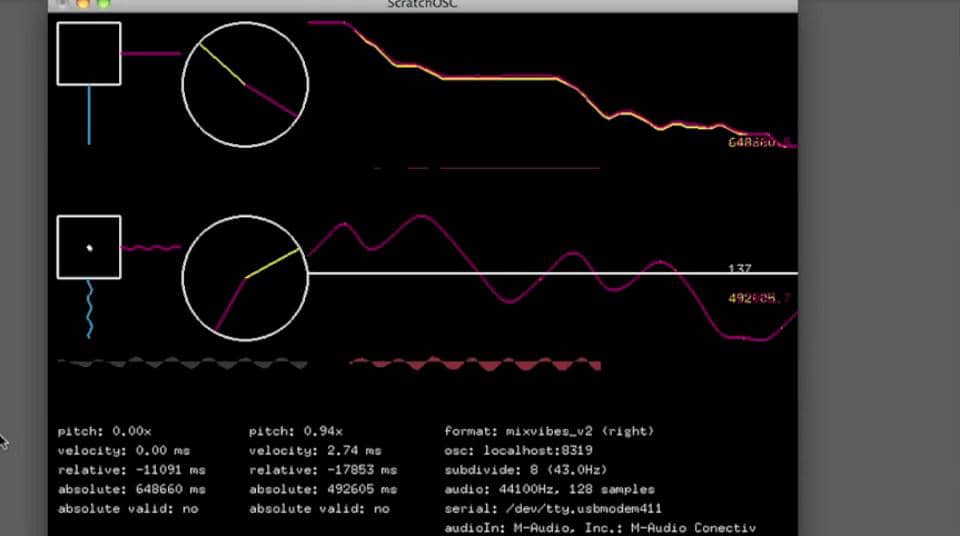Click the 648660.0 position label on the graph

[761, 143]
